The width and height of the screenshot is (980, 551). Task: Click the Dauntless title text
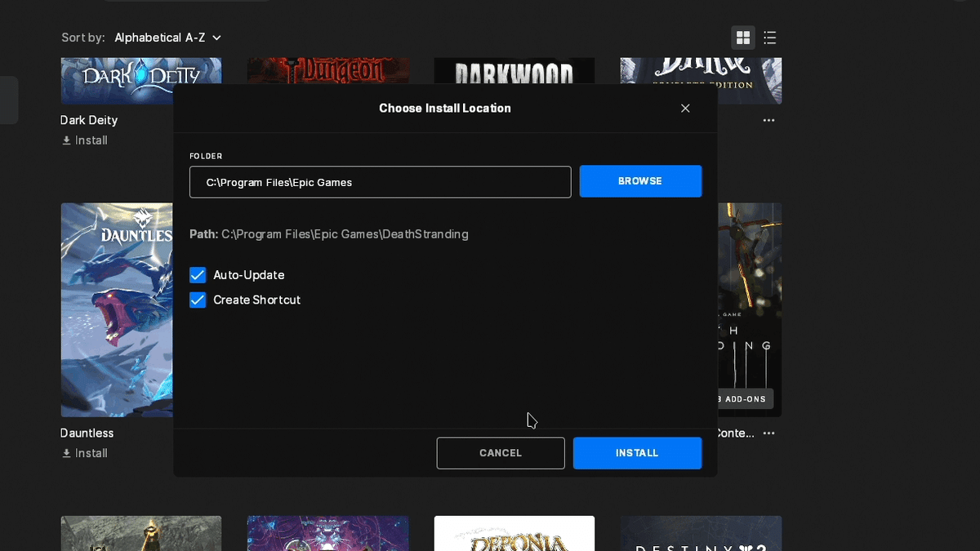(x=87, y=433)
